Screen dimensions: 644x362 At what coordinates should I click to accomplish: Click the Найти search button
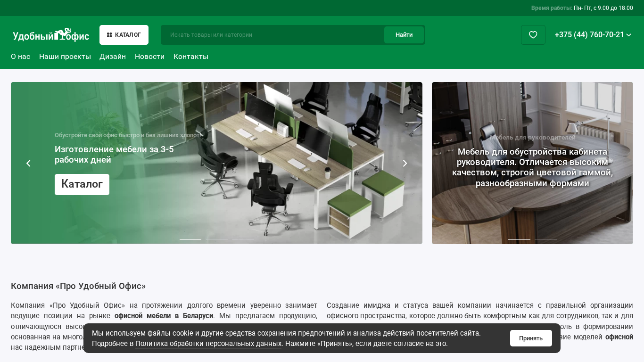point(404,35)
